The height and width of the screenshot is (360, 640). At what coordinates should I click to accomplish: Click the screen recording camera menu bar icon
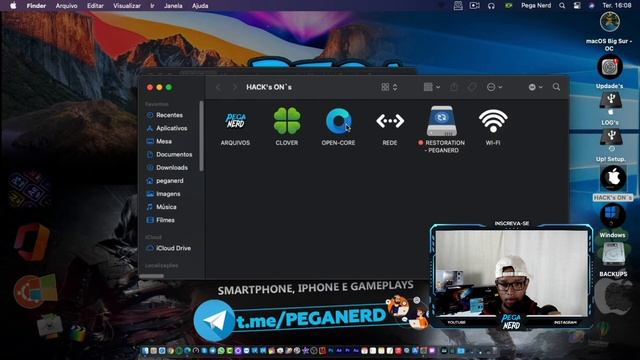pyautogui.click(x=474, y=6)
